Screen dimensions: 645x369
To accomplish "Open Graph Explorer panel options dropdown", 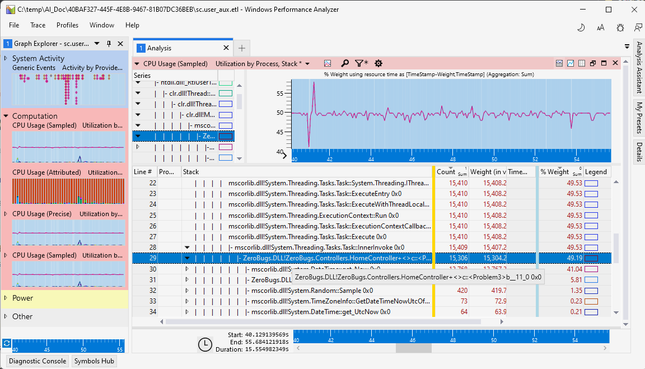I will point(97,44).
